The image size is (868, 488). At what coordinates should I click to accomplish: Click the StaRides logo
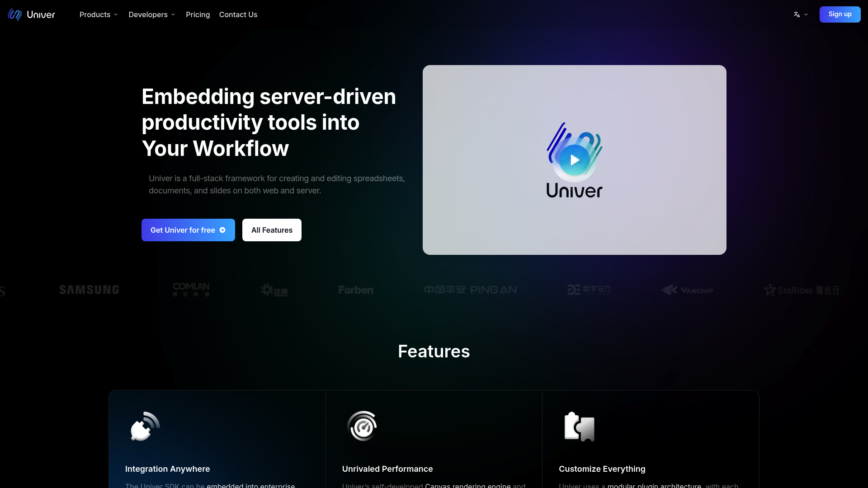802,290
